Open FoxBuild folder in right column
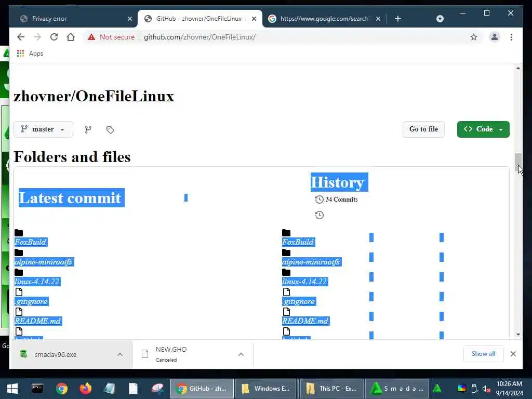 tap(298, 242)
